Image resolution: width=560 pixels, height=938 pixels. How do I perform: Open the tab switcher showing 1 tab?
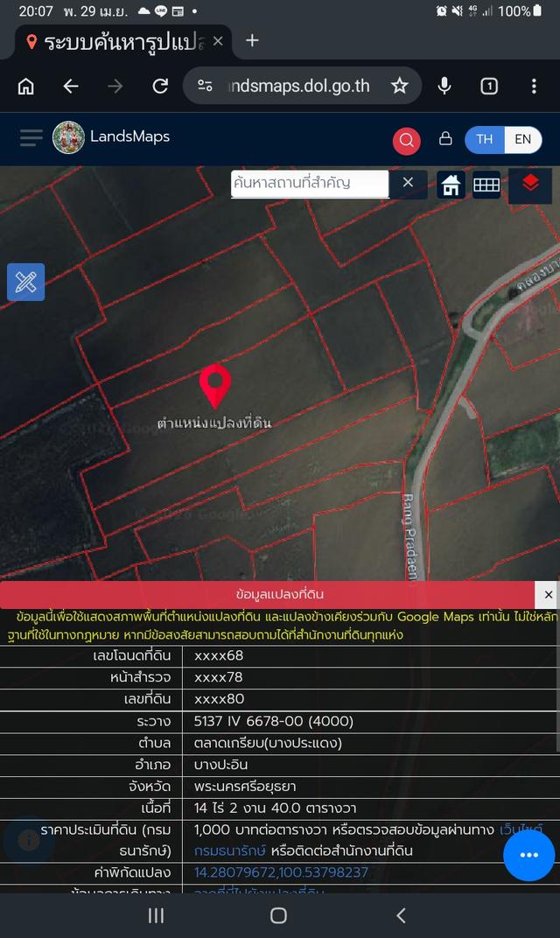point(489,86)
